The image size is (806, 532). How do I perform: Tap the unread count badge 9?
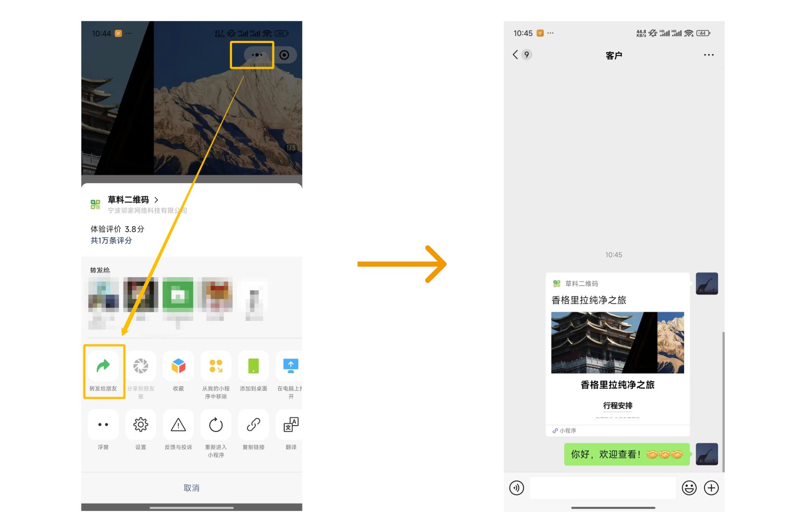(527, 54)
